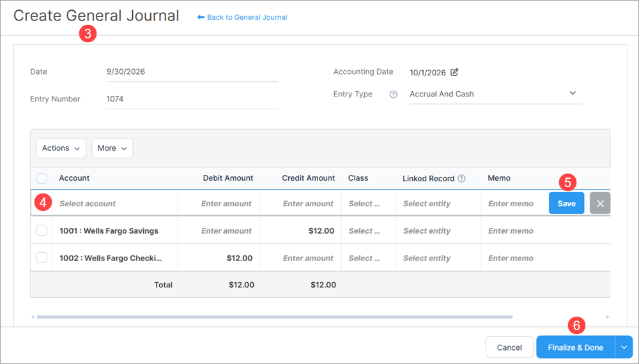Click the credit Enter amount for Wells Fargo Checking
This screenshot has width=639, height=364.
tap(300, 258)
